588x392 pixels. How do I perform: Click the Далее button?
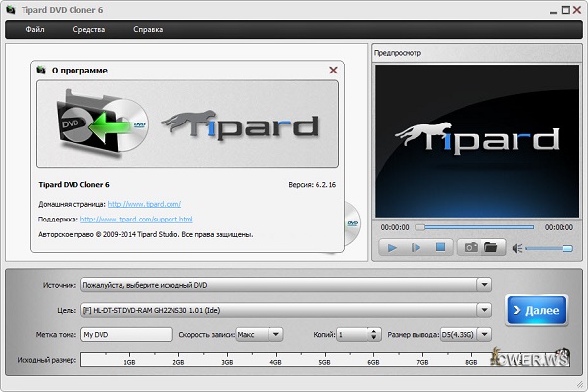[x=535, y=311]
